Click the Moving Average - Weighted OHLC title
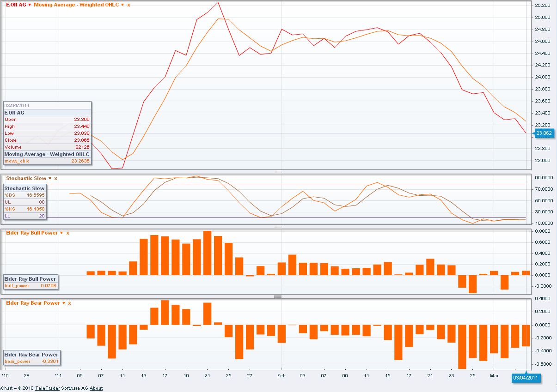Screen dimensions: 557x392 76,5
